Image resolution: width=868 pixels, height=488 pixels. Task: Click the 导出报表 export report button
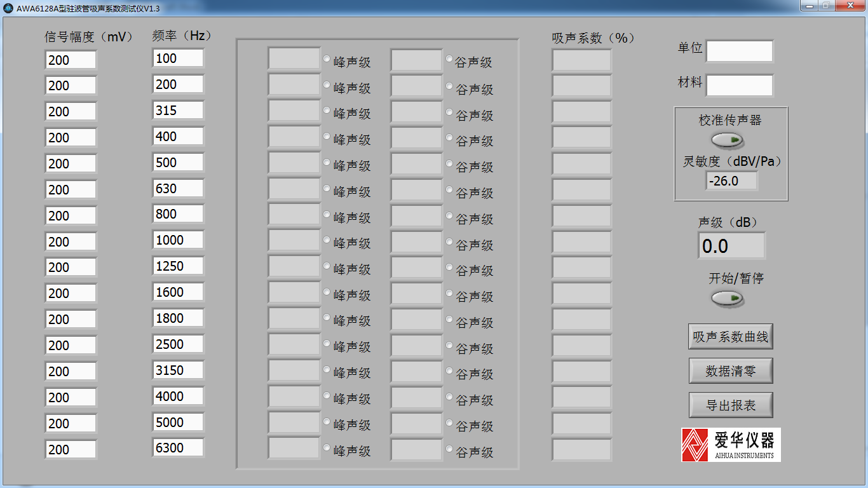click(x=731, y=405)
